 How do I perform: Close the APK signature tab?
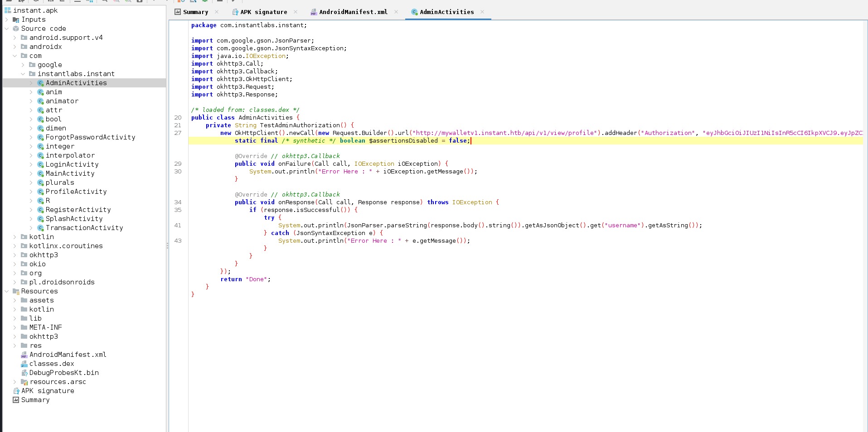[296, 12]
